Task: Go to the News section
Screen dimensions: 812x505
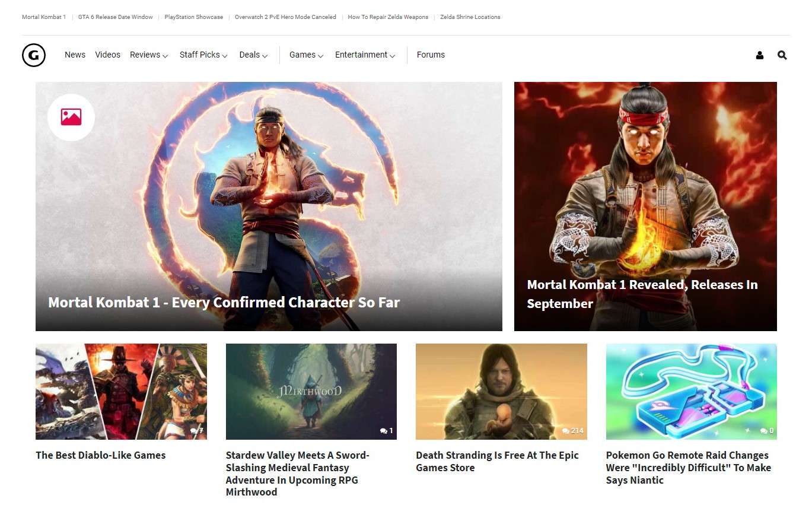Action: point(75,55)
